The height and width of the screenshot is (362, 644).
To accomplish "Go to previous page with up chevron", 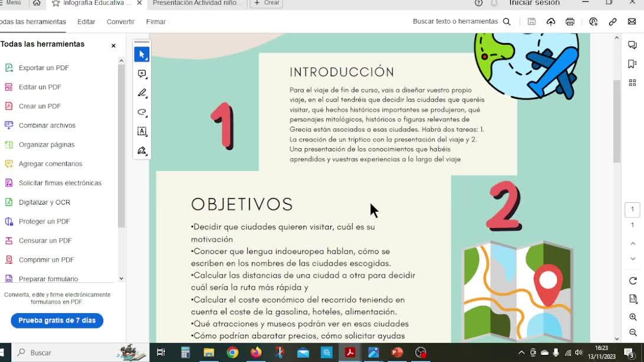I will 632,244.
